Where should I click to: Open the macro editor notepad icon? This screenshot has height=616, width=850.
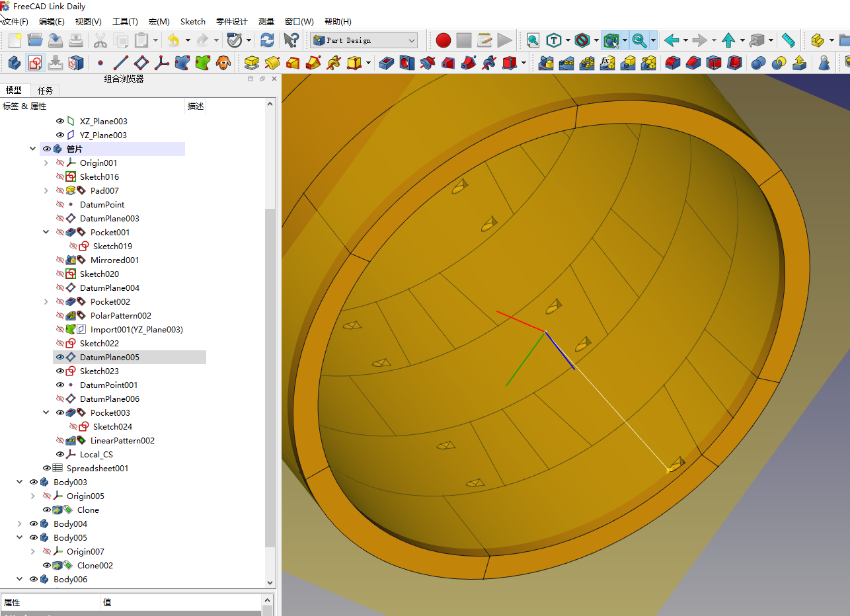click(484, 40)
